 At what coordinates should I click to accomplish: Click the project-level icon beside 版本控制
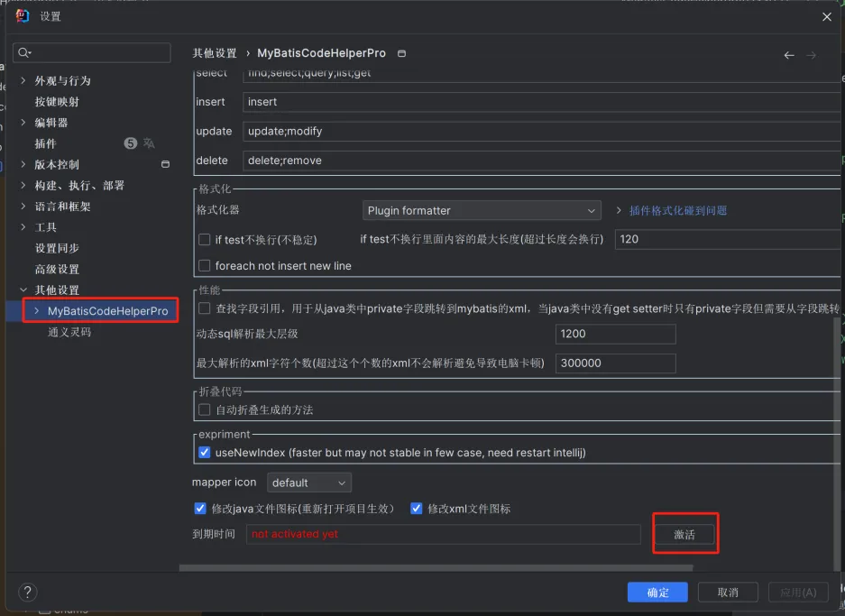pos(165,164)
